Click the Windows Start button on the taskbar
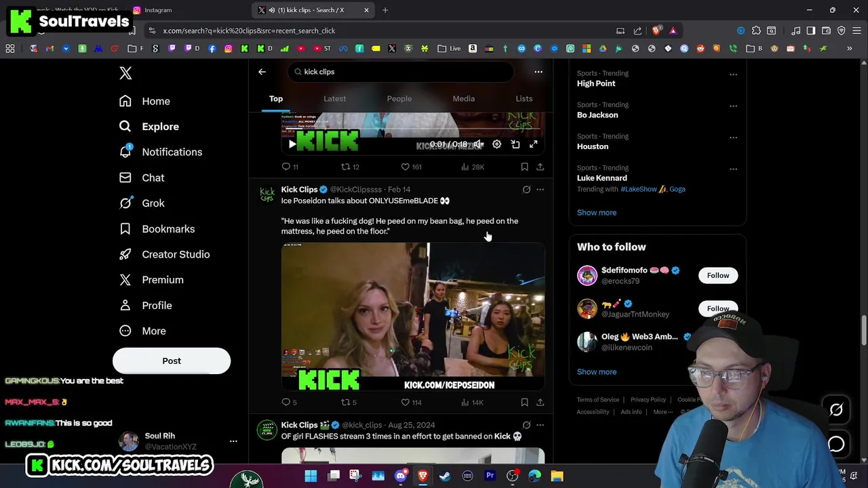The width and height of the screenshot is (868, 488). (311, 476)
